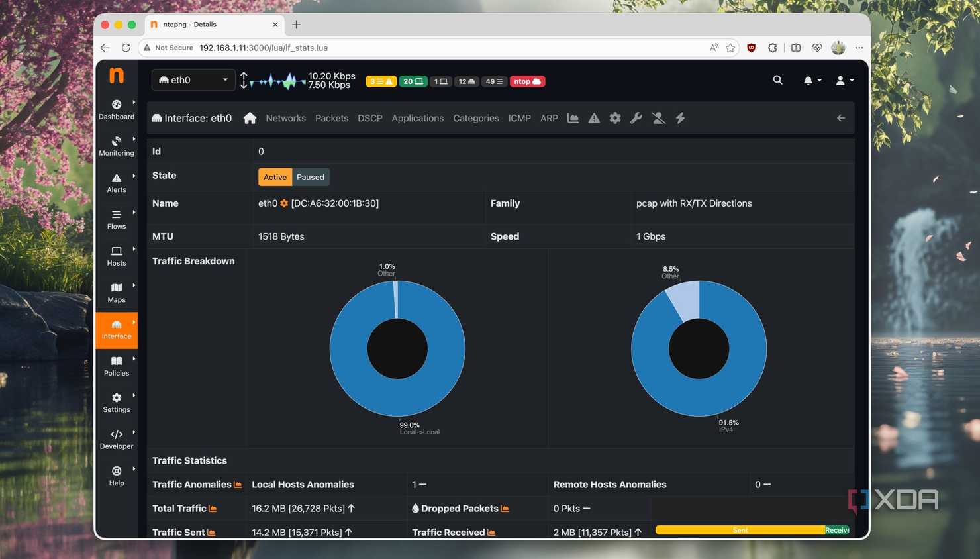
Task: Open a new browser tab
Action: [x=296, y=25]
